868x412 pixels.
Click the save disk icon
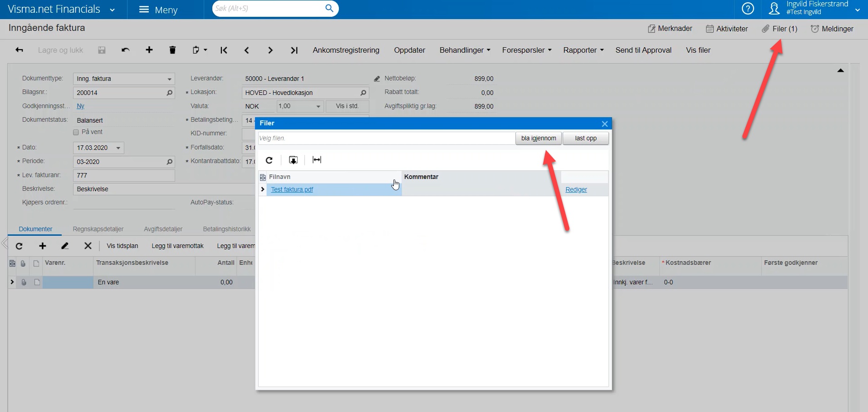(102, 50)
